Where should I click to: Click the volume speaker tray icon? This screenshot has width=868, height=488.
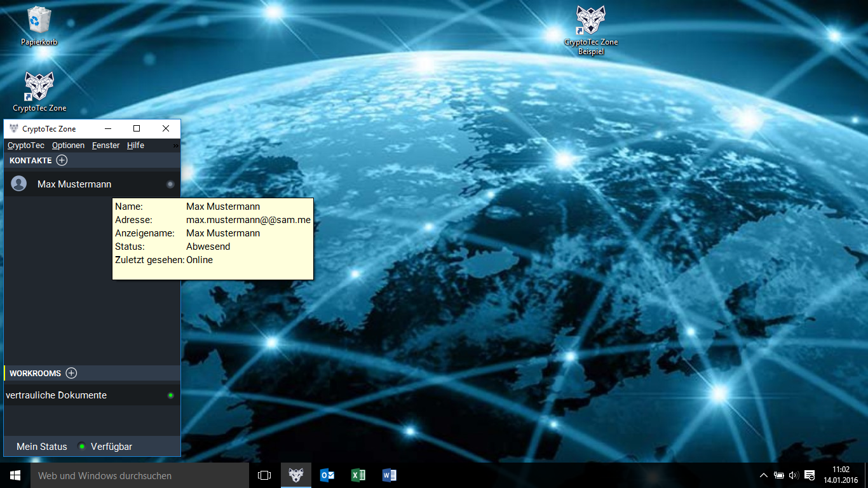pyautogui.click(x=794, y=475)
